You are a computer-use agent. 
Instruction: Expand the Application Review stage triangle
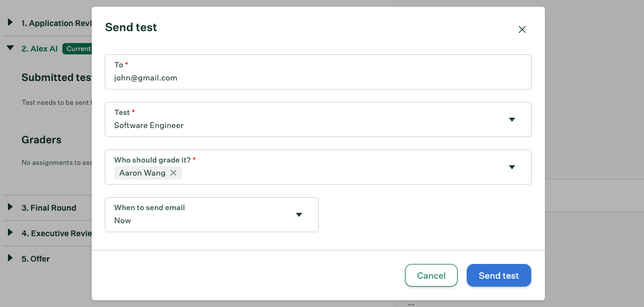(10, 23)
